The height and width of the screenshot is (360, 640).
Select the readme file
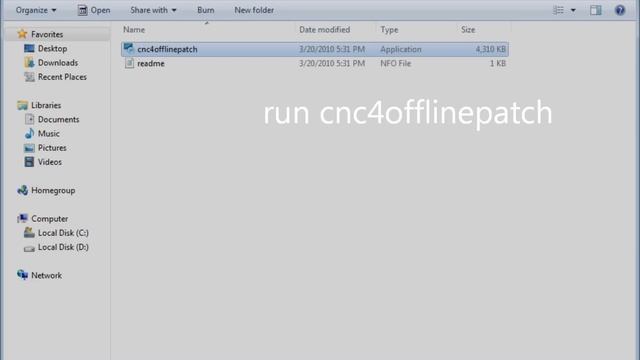151,64
